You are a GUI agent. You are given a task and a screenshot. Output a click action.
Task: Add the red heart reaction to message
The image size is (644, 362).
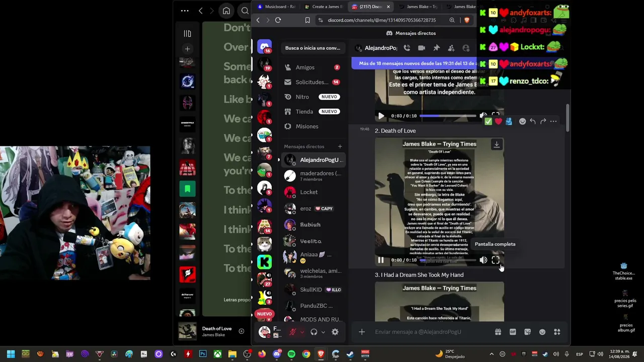tap(499, 121)
